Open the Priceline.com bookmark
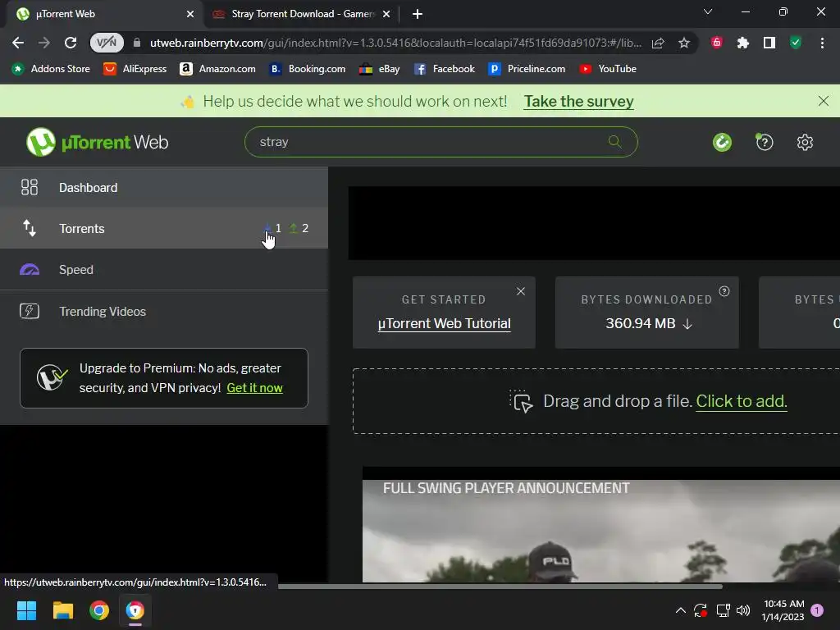The image size is (840, 630). [527, 69]
